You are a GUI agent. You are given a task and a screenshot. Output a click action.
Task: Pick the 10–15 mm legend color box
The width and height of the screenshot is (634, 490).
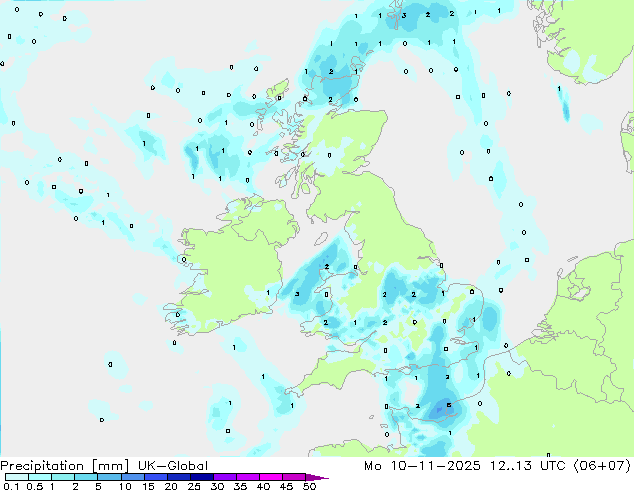132,477
